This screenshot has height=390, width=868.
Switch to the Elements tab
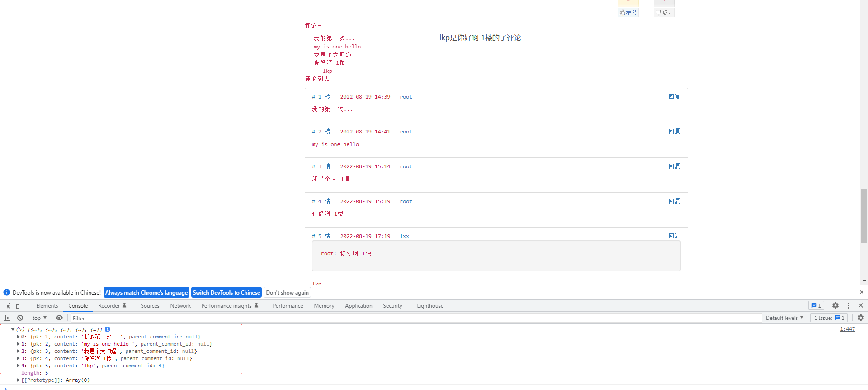pos(47,306)
